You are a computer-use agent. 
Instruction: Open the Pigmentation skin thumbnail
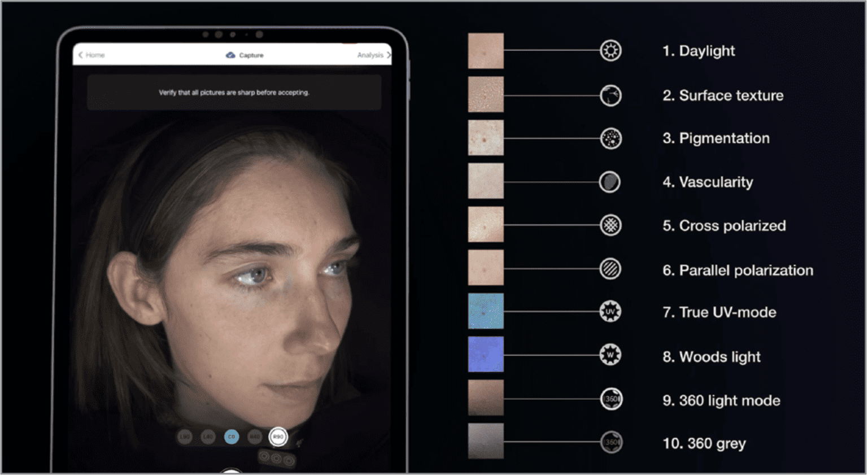486,138
